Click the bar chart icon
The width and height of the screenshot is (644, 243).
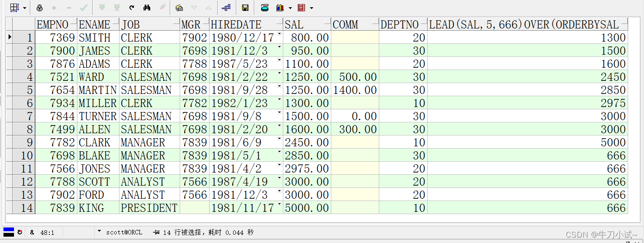280,8
